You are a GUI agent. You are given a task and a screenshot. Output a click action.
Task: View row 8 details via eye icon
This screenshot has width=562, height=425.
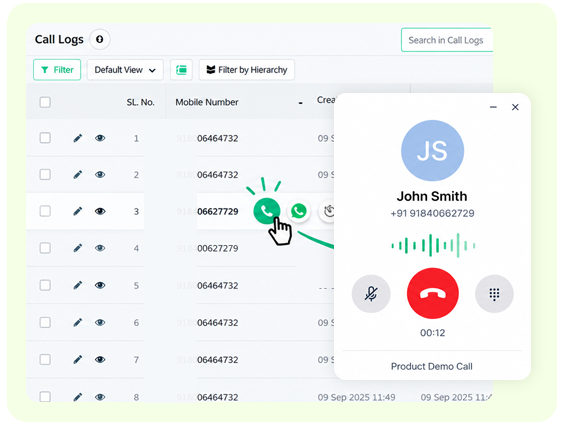100,397
